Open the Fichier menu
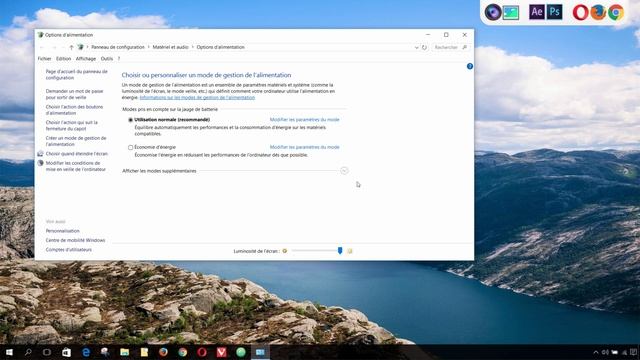 pyautogui.click(x=44, y=59)
